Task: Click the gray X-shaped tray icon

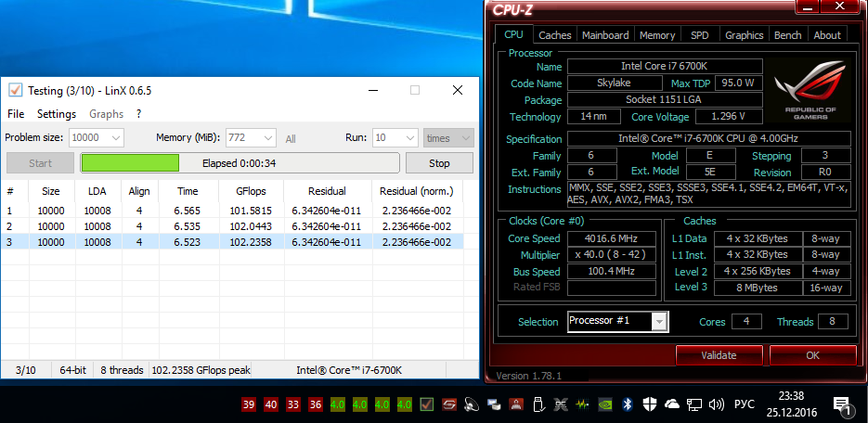Action: (560, 404)
